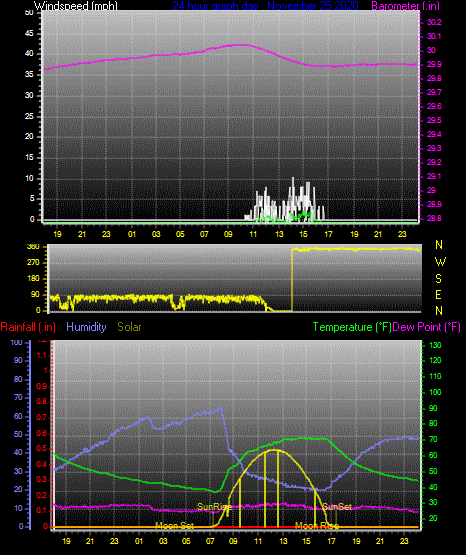Select the 70 temperature axis value
Image resolution: width=466 pixels, height=555 pixels.
point(433,439)
